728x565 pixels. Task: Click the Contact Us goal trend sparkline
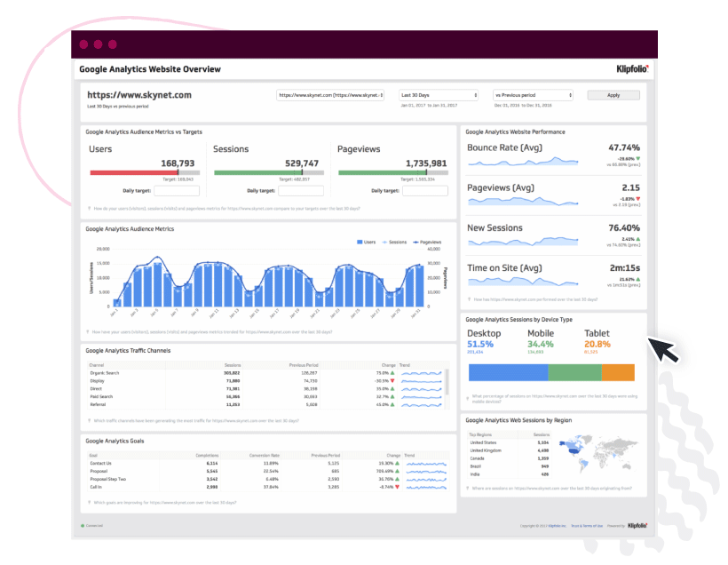[x=426, y=463]
